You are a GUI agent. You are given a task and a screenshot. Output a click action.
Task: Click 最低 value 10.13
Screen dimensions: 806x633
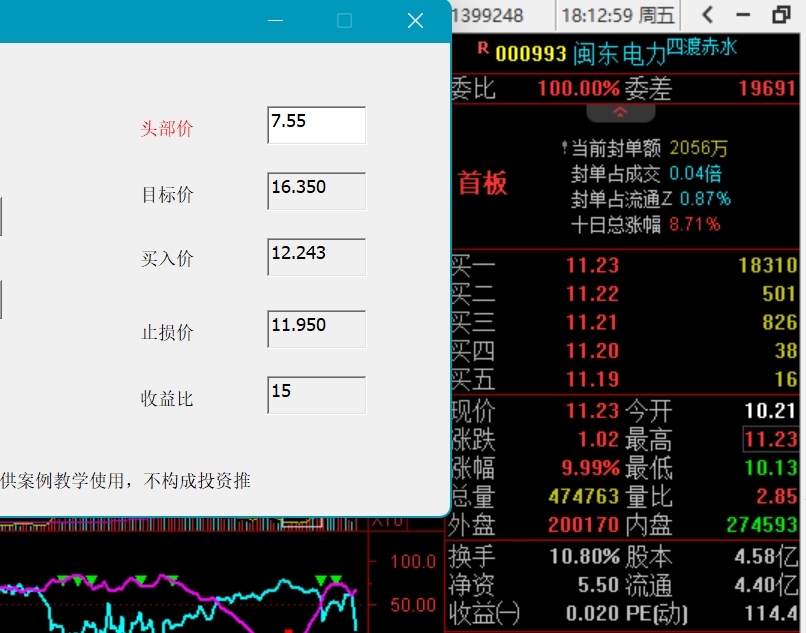[x=771, y=468]
